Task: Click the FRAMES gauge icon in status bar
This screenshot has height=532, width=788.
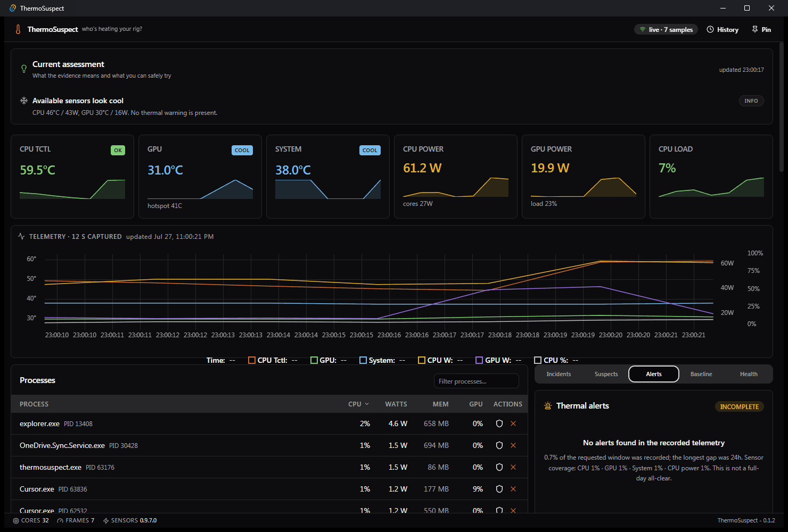Action: (x=60, y=520)
